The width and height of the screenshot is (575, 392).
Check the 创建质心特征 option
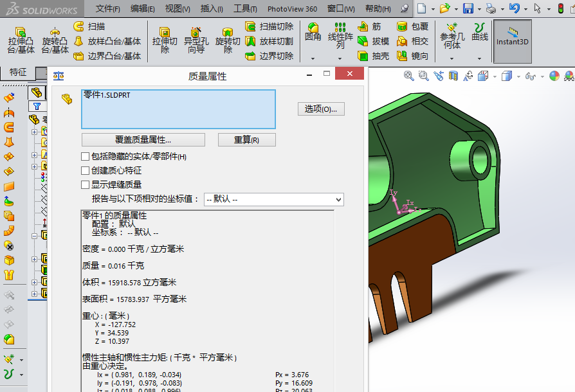[86, 170]
